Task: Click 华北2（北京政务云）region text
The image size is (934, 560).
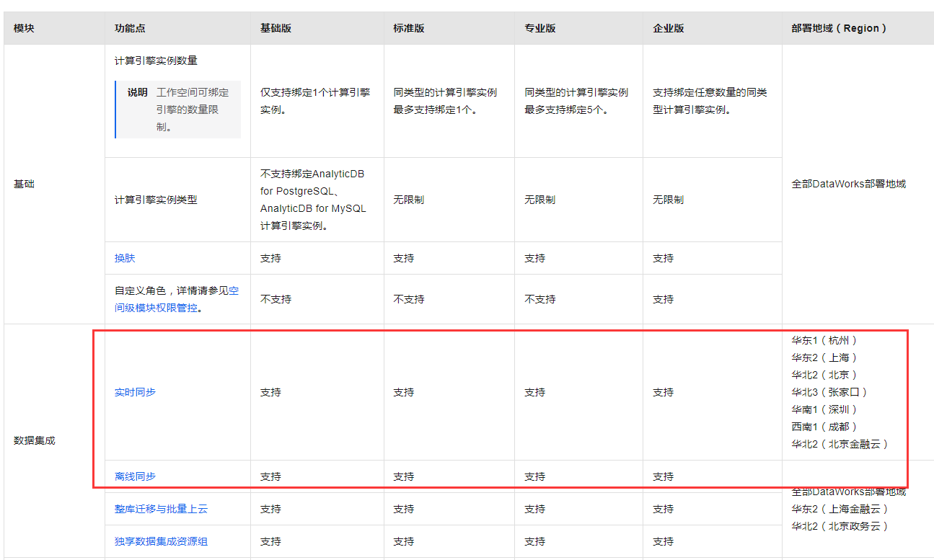Action: [840, 526]
